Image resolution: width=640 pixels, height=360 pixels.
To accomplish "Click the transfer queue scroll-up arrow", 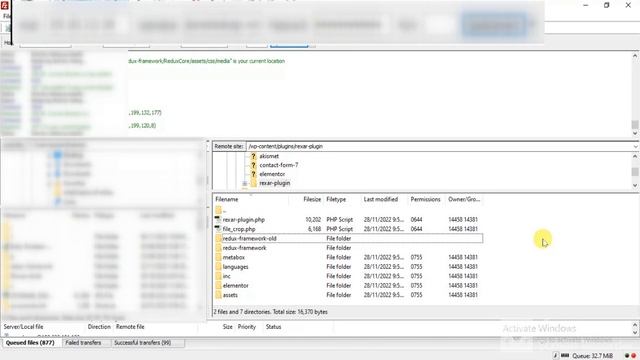I will [x=635, y=326].
